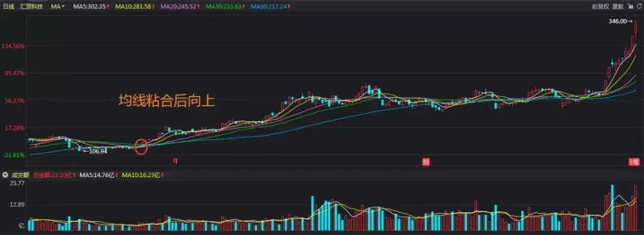Image resolution: width=644 pixels, height=235 pixels.
Task: Click the chart lock icon
Action: point(630,6)
